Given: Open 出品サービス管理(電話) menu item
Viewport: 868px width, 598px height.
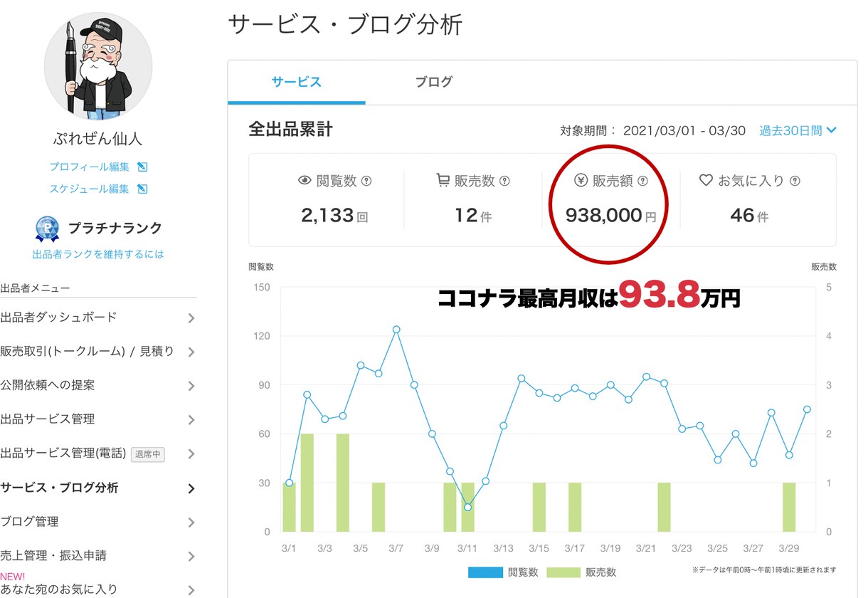Looking at the screenshot, I should (x=63, y=453).
